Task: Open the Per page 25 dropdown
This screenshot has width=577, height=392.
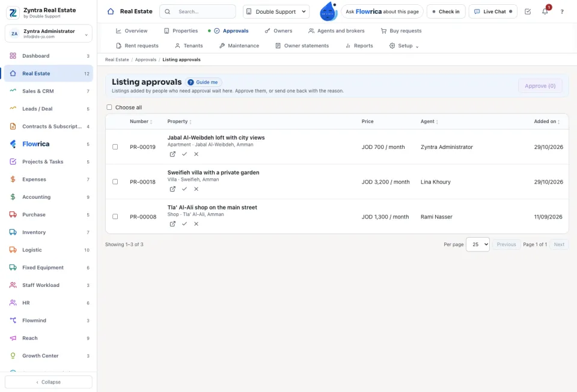Action: tap(478, 244)
